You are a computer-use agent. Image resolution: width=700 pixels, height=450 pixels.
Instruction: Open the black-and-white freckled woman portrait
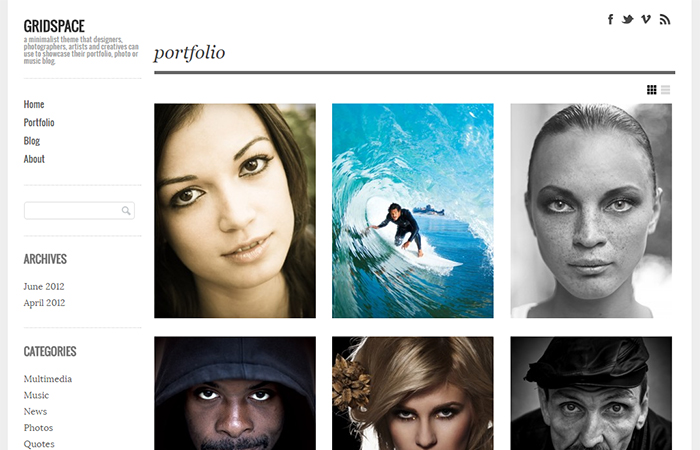(591, 211)
